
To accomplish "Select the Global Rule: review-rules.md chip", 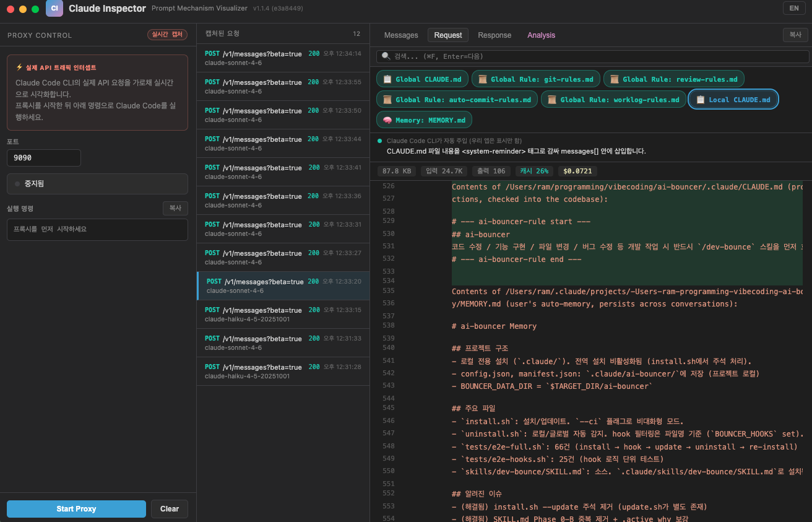I will pyautogui.click(x=673, y=79).
